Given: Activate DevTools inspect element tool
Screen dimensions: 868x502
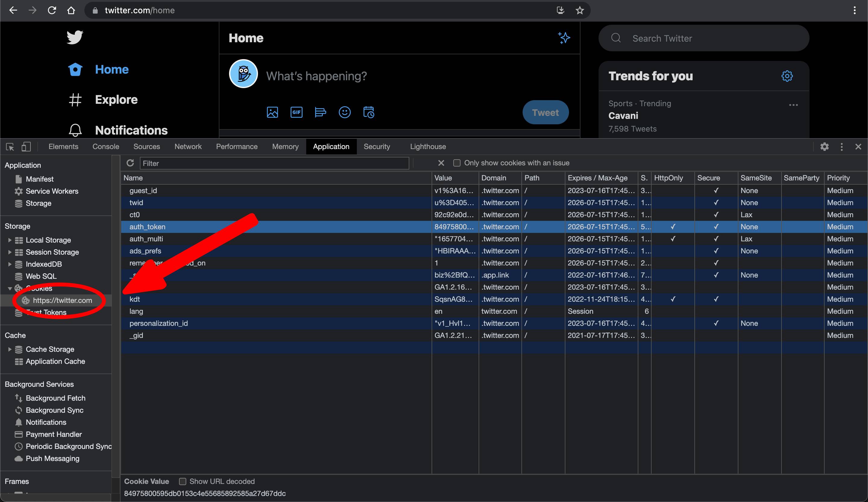Looking at the screenshot, I should point(10,147).
